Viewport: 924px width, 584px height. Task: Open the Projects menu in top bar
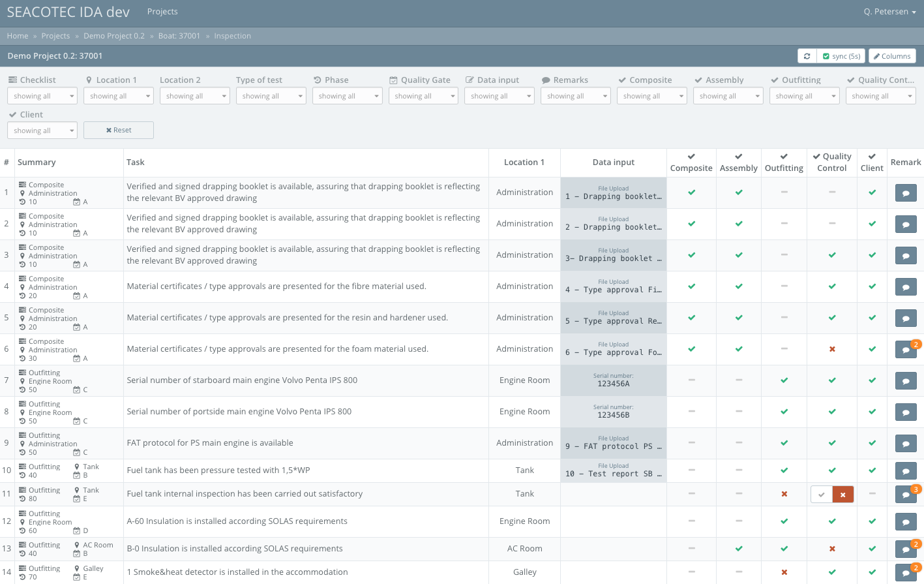point(162,12)
